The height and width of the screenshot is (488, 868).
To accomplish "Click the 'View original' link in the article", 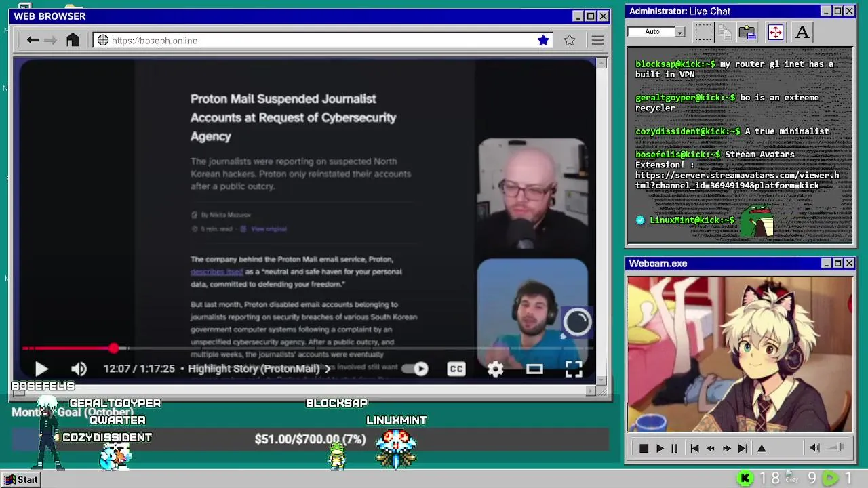I will pos(269,229).
